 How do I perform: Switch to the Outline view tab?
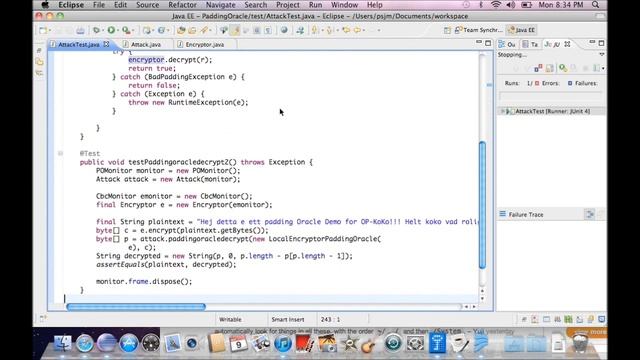(x=507, y=44)
